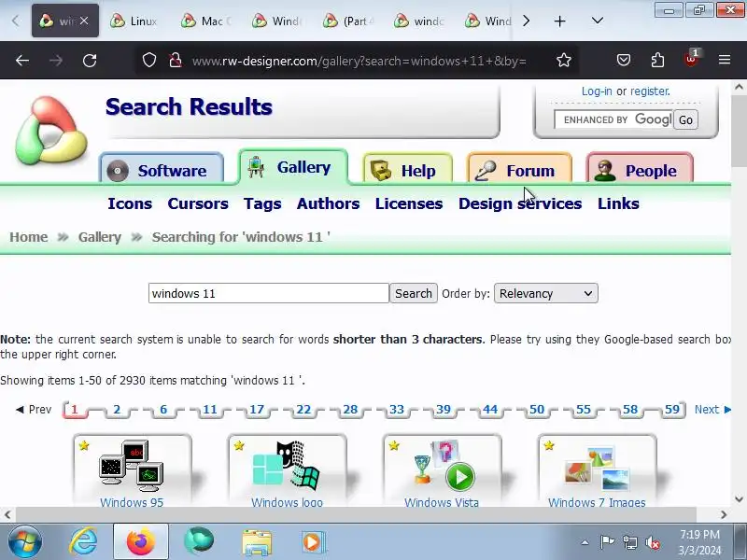
Task: Click the insecure connection padlock icon
Action: coord(176,61)
